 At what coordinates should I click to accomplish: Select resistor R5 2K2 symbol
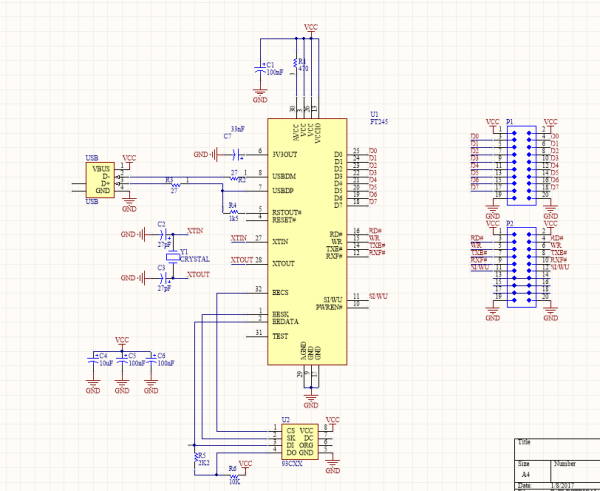195,457
